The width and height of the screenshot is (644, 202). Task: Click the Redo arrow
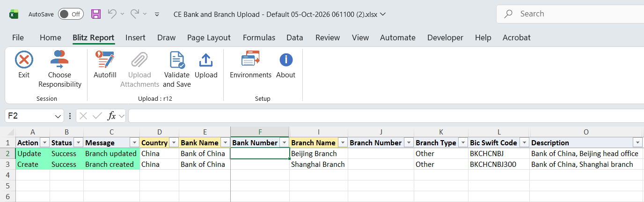pyautogui.click(x=134, y=14)
